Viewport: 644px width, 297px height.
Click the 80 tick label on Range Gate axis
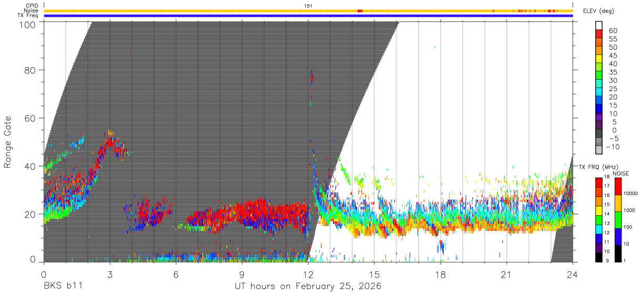point(30,70)
